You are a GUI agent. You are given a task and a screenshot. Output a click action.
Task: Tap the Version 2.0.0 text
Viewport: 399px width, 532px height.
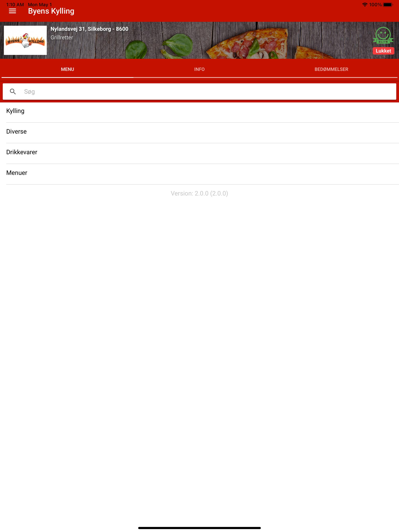click(199, 193)
